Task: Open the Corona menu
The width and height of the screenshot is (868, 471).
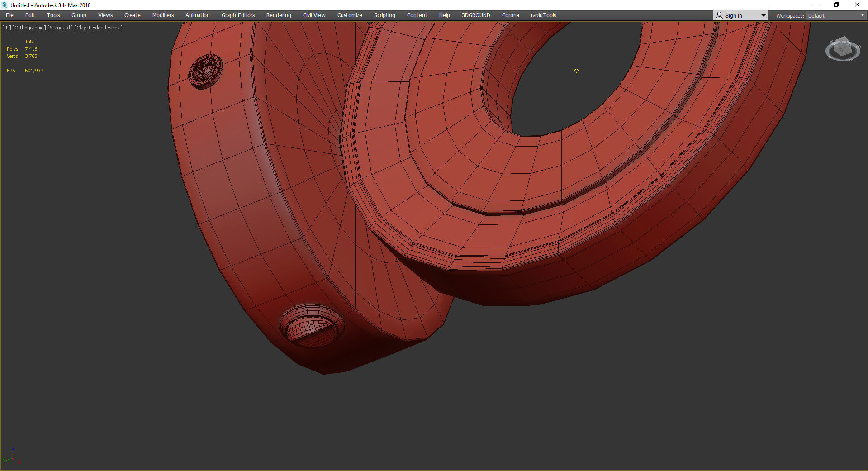Action: coord(511,15)
